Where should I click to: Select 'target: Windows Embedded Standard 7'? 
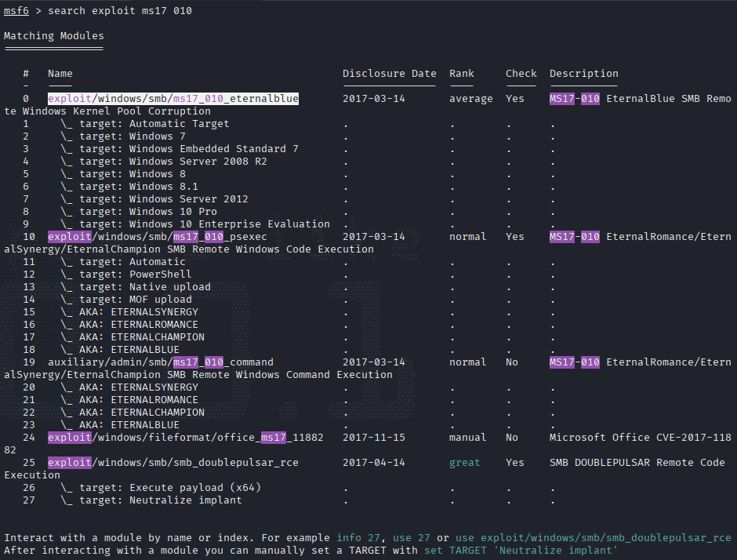pos(189,148)
